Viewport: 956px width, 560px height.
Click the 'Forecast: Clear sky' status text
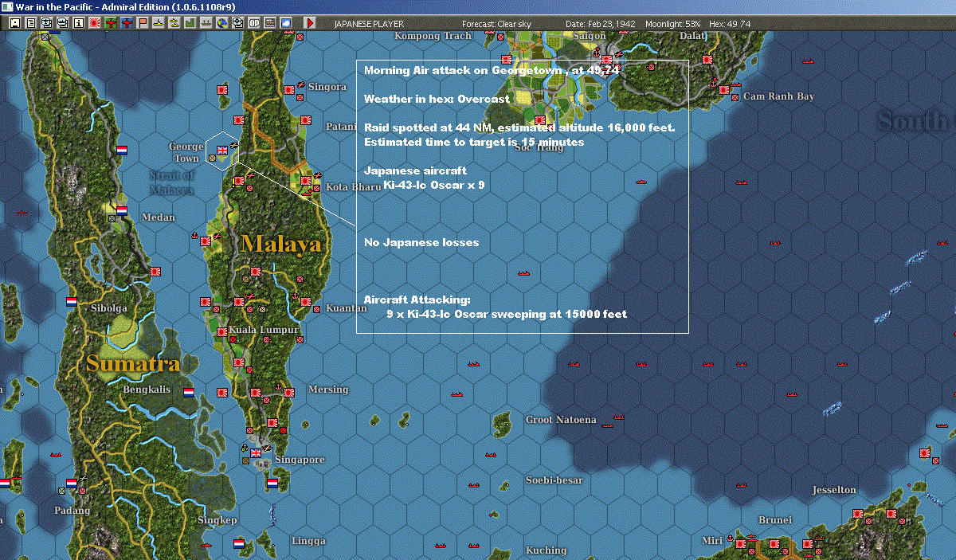coord(497,24)
